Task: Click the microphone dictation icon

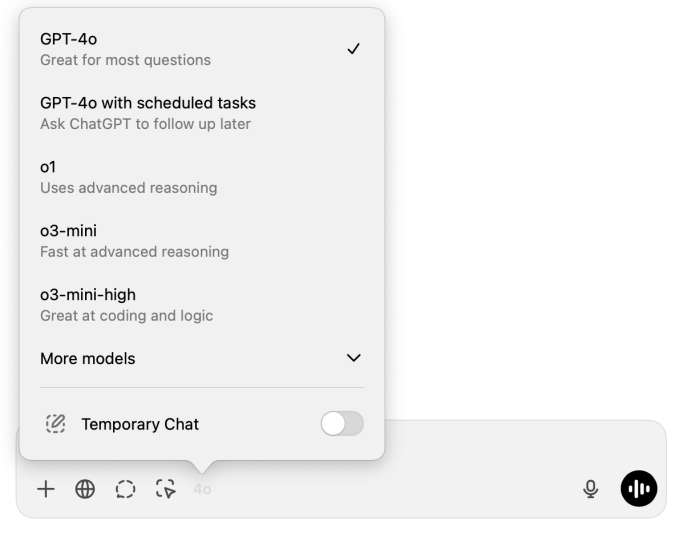Action: pos(591,488)
